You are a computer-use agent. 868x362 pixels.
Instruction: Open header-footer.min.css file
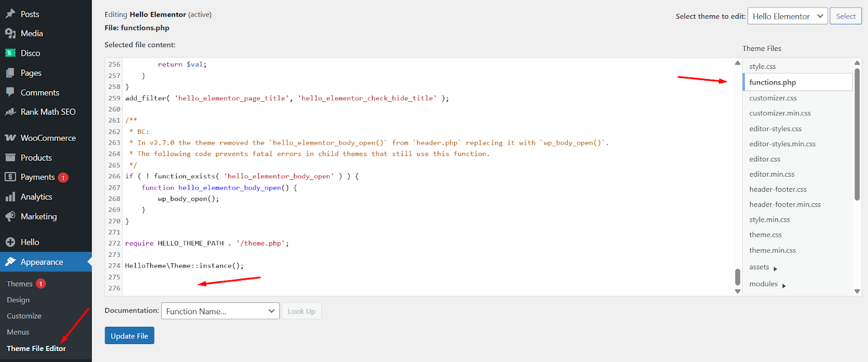785,205
